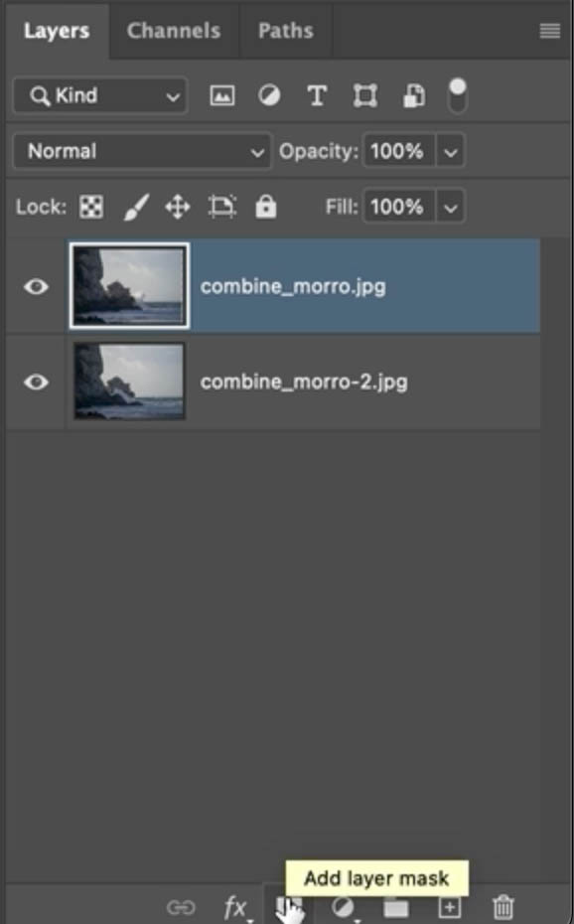Lock position move icon
Viewport: 574px width, 924px height.
[177, 208]
